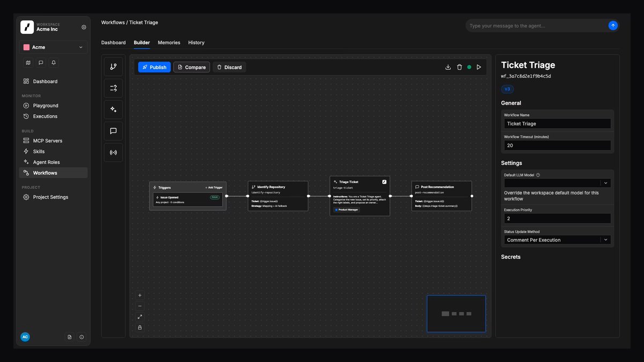Click the canvas minimap

(x=456, y=314)
